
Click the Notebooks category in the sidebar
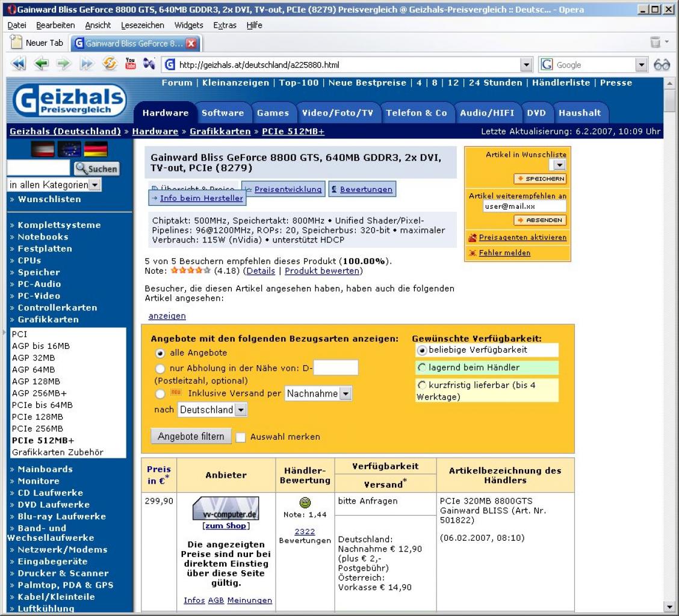click(43, 237)
